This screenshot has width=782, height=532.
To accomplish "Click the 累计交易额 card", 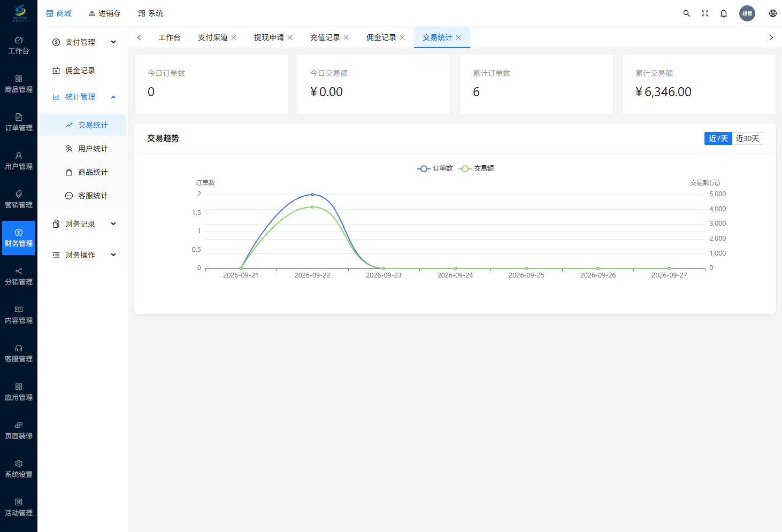I will point(699,84).
